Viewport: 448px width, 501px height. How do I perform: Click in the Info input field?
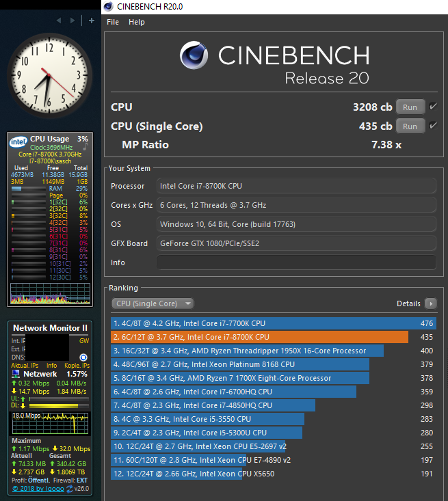pyautogui.click(x=296, y=262)
